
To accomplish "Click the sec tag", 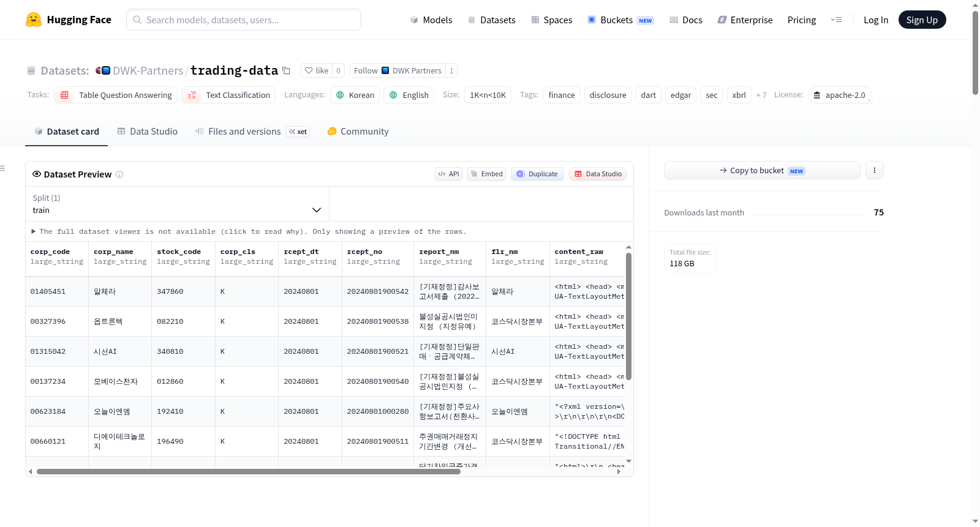I will point(712,95).
